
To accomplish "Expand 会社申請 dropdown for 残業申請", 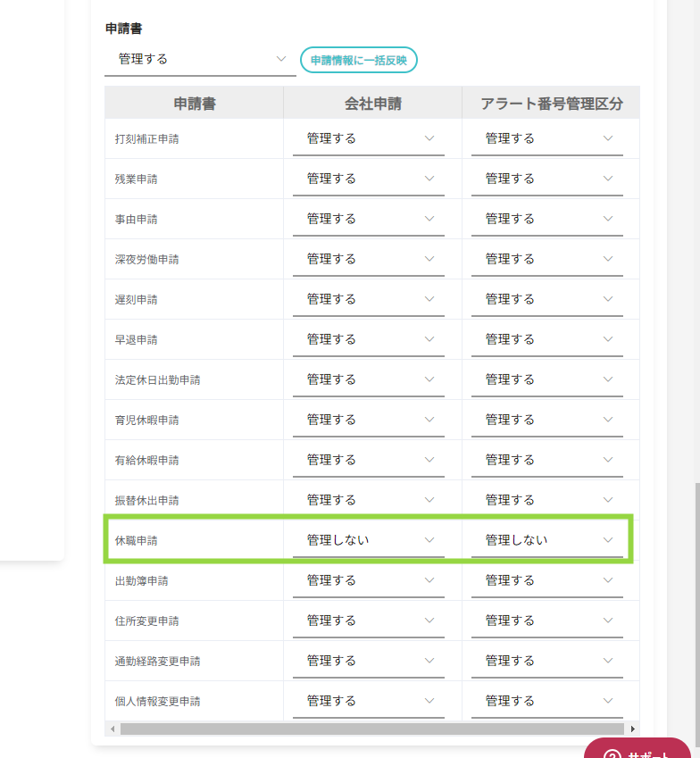I will click(369, 179).
